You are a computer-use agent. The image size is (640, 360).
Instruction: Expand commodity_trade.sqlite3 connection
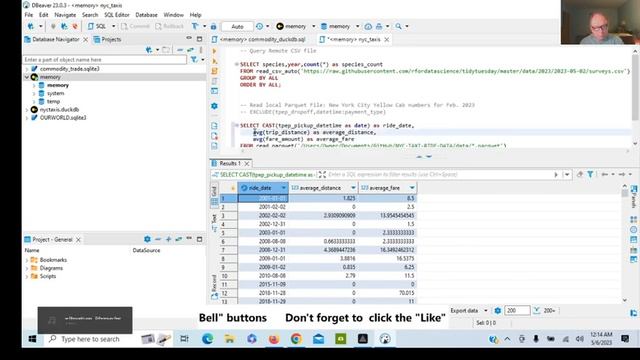(27, 69)
